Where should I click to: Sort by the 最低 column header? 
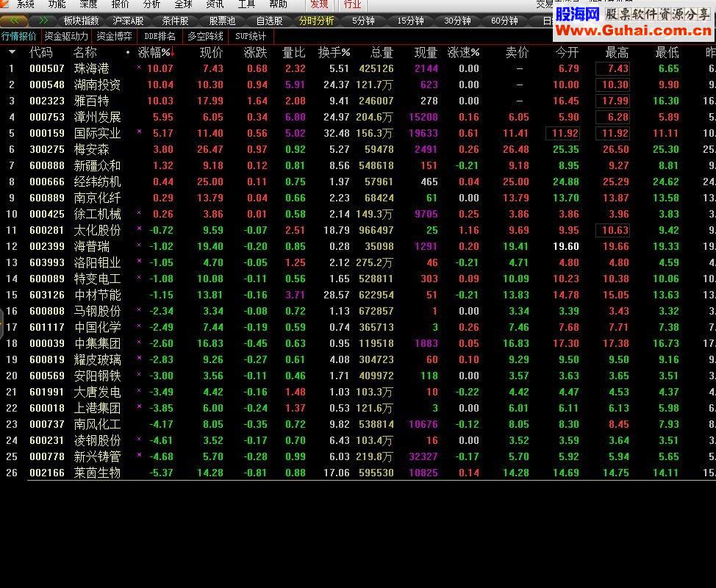[667, 52]
